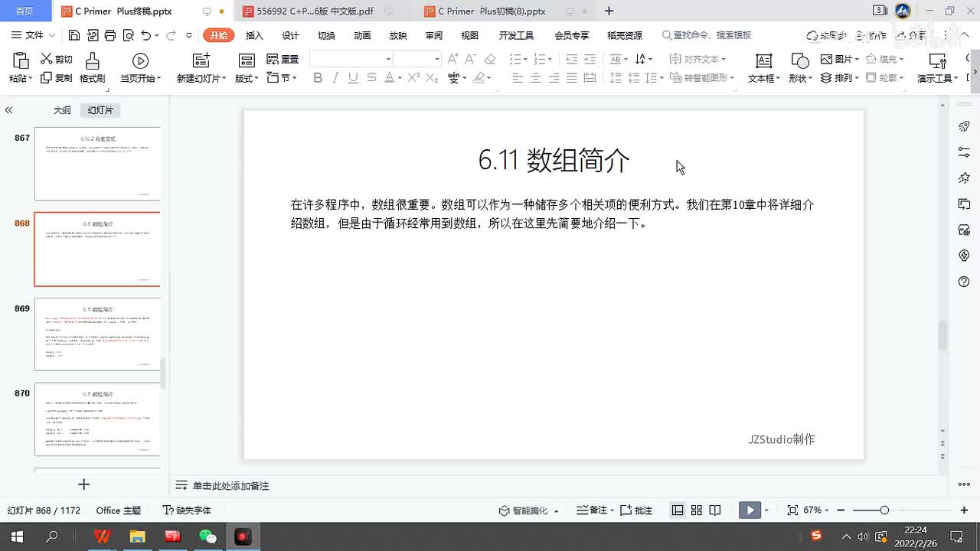Click the zoom slider handle
The image size is (980, 551).
pos(884,510)
